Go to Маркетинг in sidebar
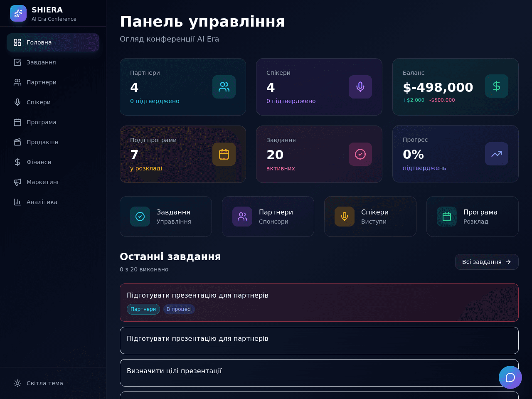This screenshot has height=399, width=532. click(53, 182)
